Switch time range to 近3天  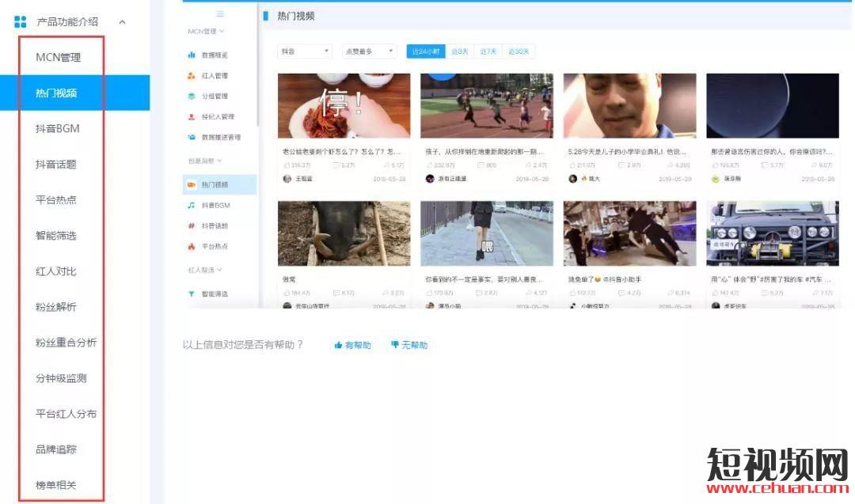coord(460,51)
